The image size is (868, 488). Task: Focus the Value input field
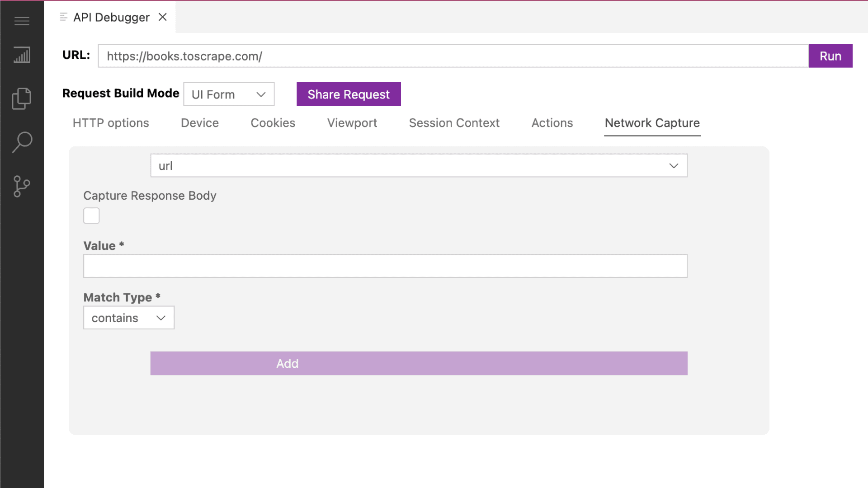(x=385, y=266)
